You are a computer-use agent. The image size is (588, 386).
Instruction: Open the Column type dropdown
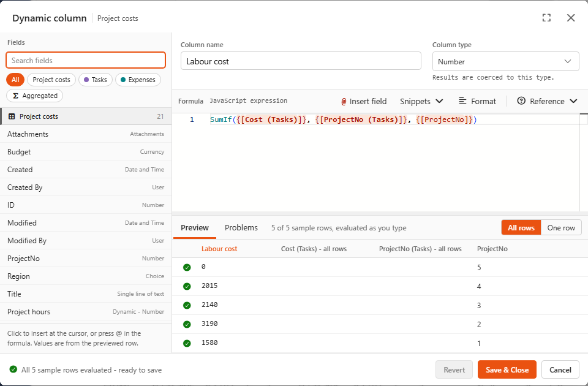coord(505,61)
